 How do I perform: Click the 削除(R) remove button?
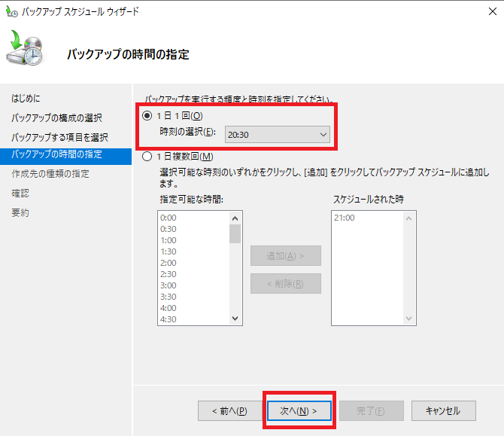pyautogui.click(x=285, y=284)
